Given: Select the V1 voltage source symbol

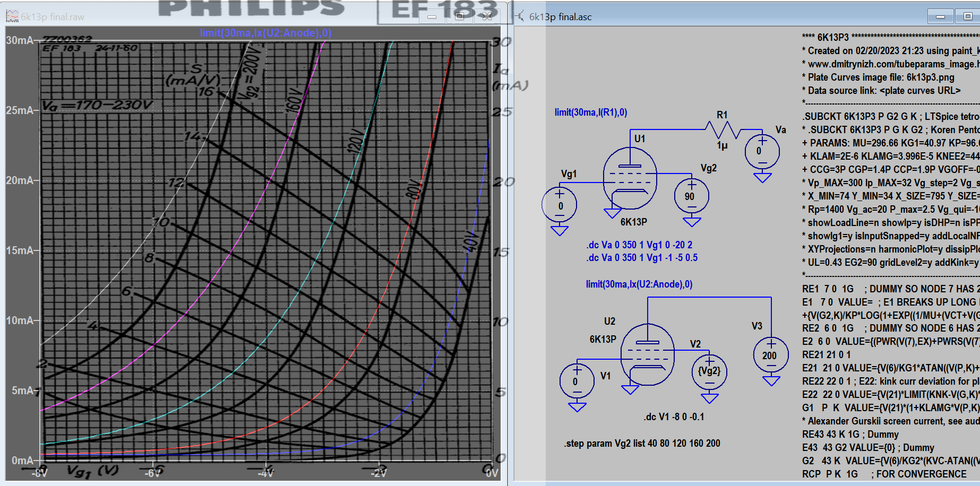Looking at the screenshot, I should click(x=577, y=380).
